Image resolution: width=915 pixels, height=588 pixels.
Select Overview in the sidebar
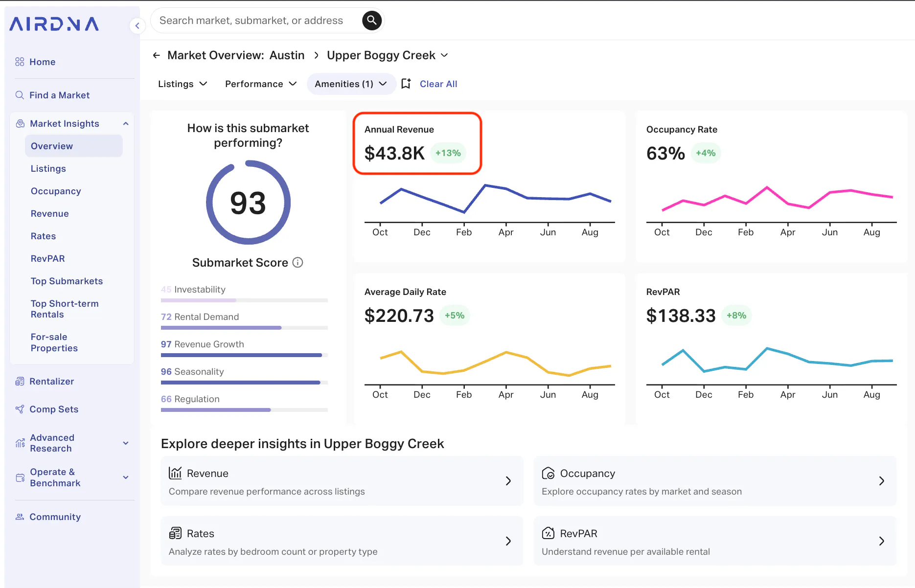(x=73, y=146)
